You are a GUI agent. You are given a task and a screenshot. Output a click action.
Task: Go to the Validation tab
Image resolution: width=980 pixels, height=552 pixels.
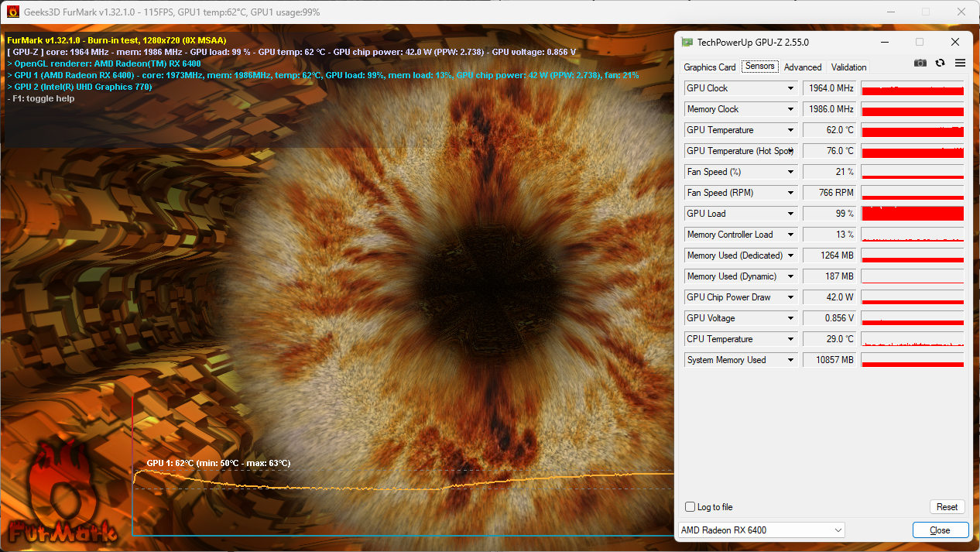tap(848, 67)
